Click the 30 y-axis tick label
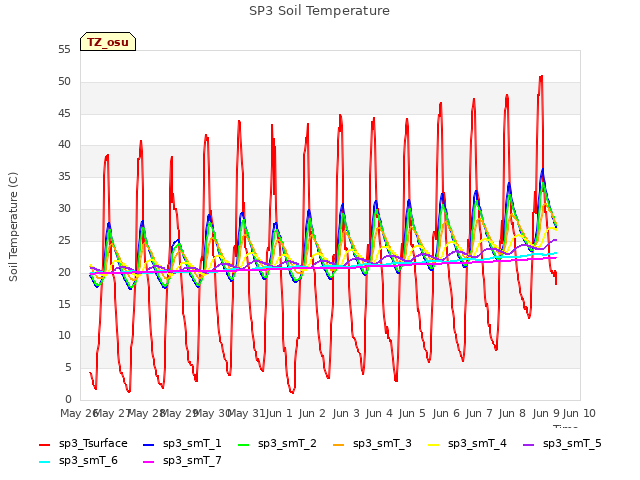640x480 pixels. (x=64, y=209)
